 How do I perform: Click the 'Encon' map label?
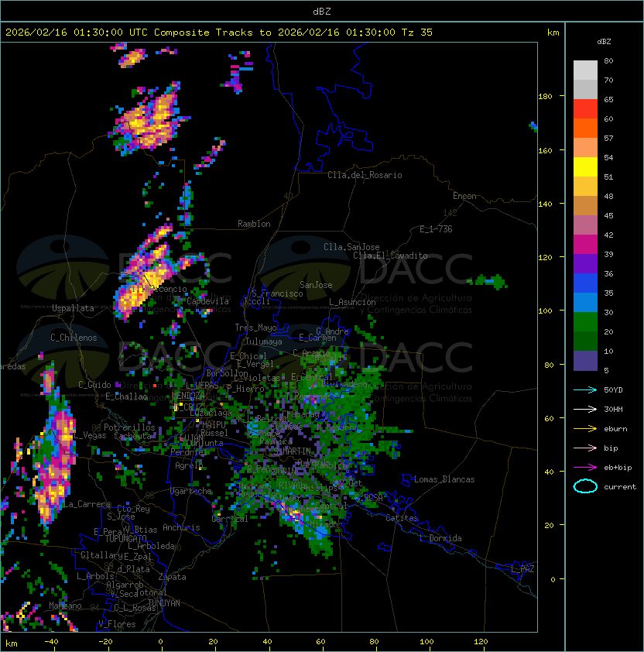[464, 196]
